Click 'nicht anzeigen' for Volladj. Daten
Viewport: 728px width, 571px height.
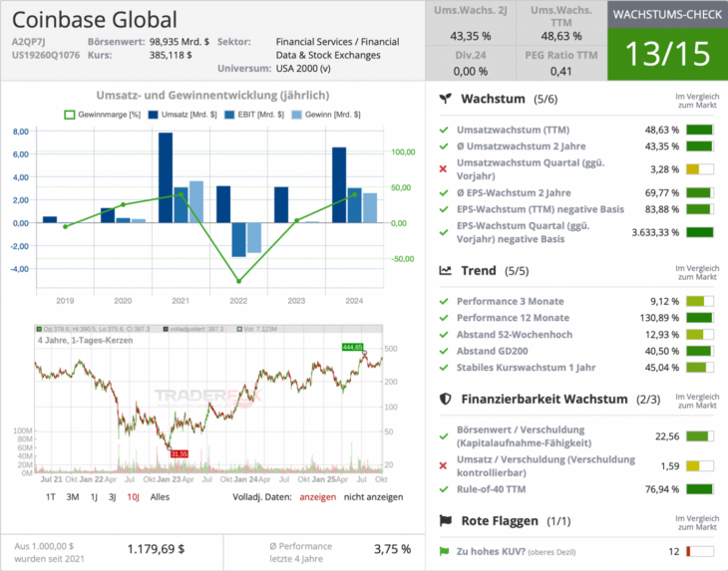[x=374, y=496]
